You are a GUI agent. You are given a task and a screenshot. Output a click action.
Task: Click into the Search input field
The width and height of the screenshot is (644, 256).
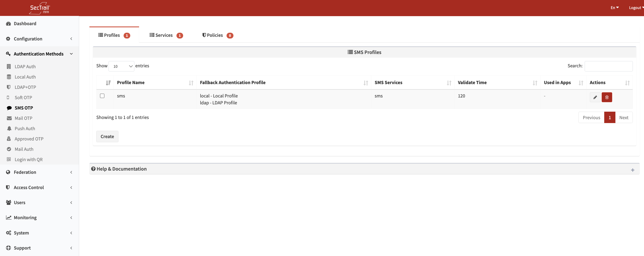[x=608, y=66]
